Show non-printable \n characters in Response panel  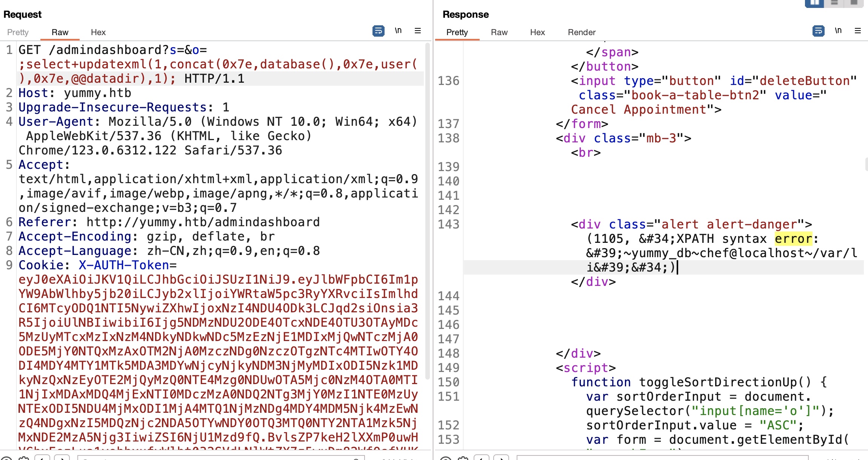[x=838, y=31]
